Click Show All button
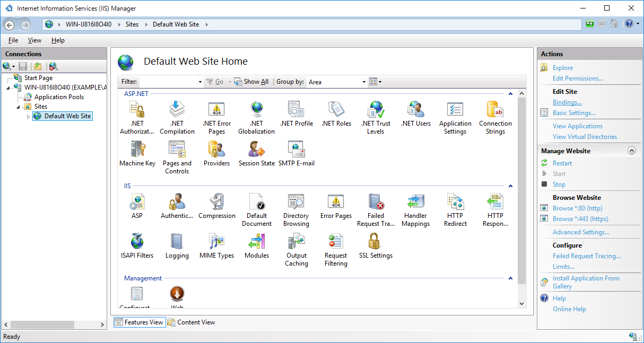 (x=252, y=82)
